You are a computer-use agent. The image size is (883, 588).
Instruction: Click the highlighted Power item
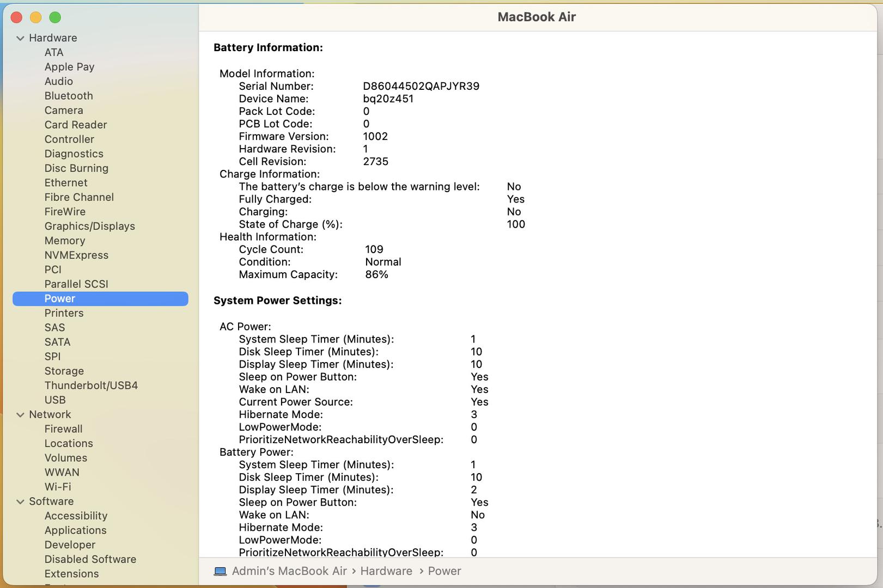(100, 298)
